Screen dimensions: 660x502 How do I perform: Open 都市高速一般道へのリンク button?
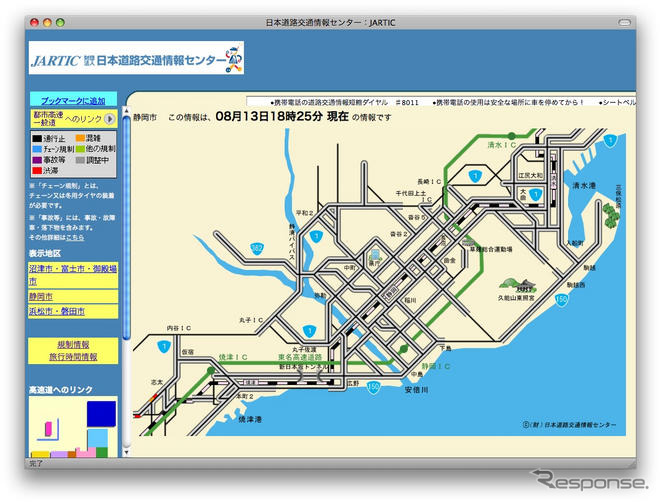[74, 119]
